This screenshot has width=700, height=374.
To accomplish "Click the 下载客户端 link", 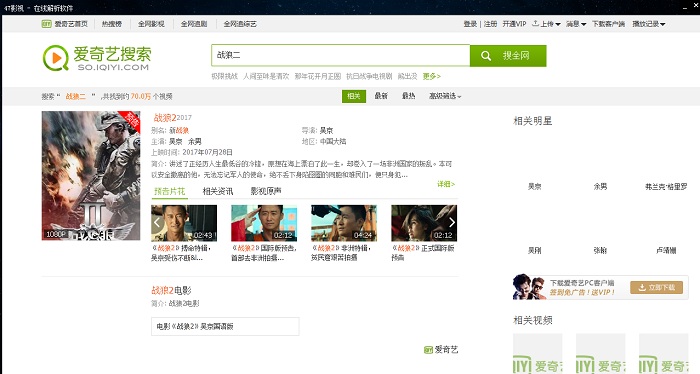I will (608, 24).
